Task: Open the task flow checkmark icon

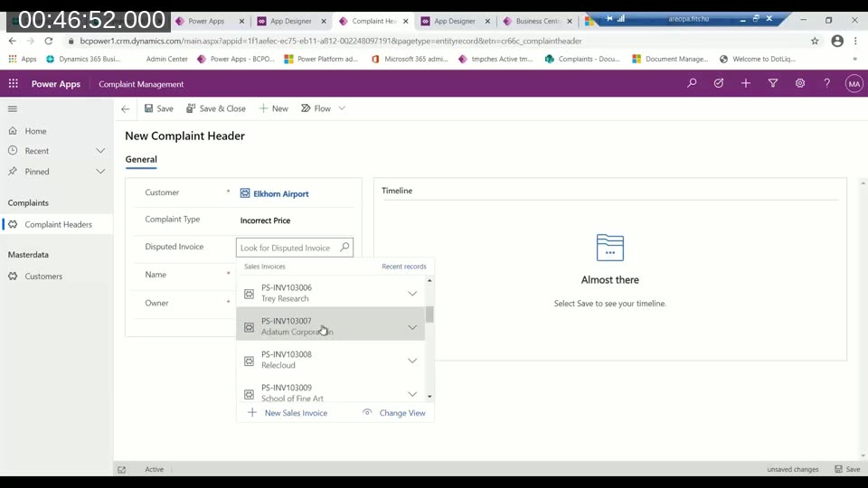Action: tap(719, 83)
